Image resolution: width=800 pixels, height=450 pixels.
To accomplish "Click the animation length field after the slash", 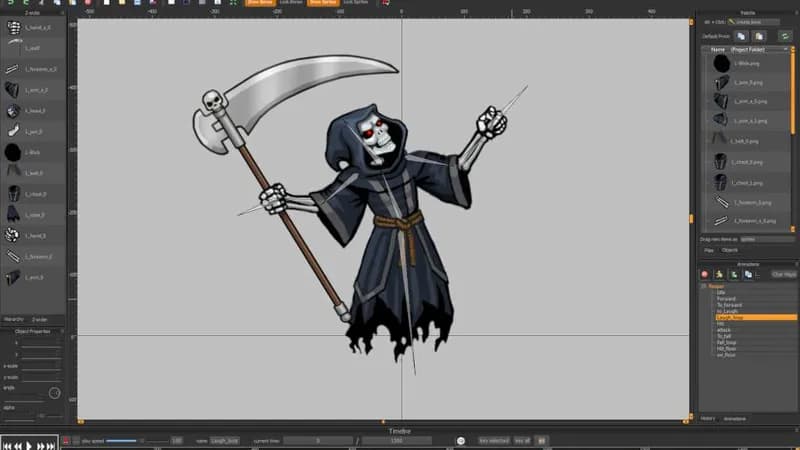I will [396, 441].
